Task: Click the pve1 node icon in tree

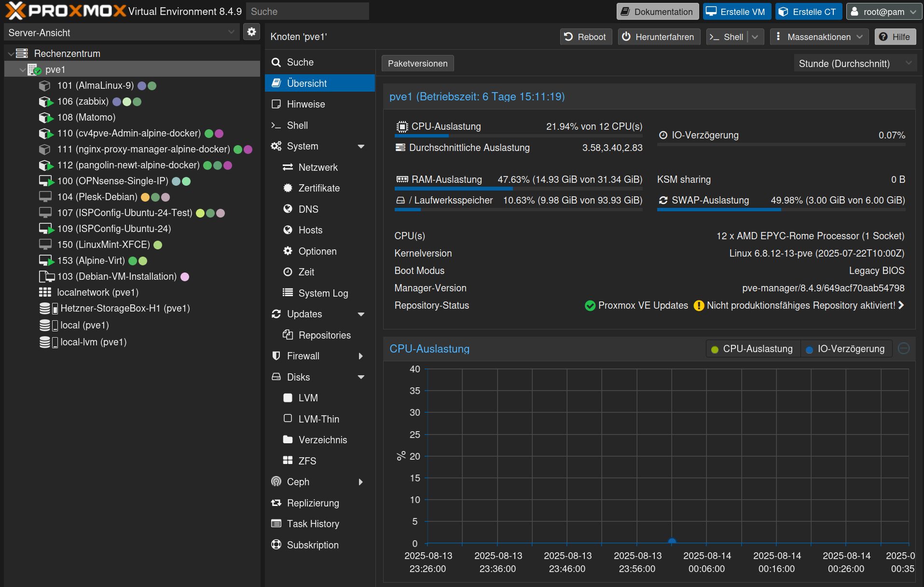Action: pyautogui.click(x=34, y=69)
